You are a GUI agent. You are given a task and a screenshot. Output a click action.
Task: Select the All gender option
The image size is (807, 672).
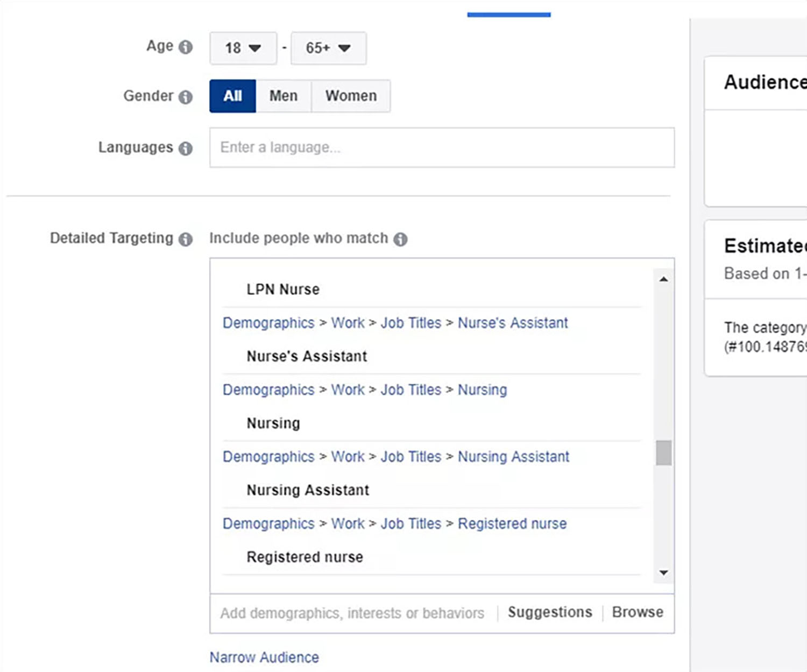[x=232, y=96]
